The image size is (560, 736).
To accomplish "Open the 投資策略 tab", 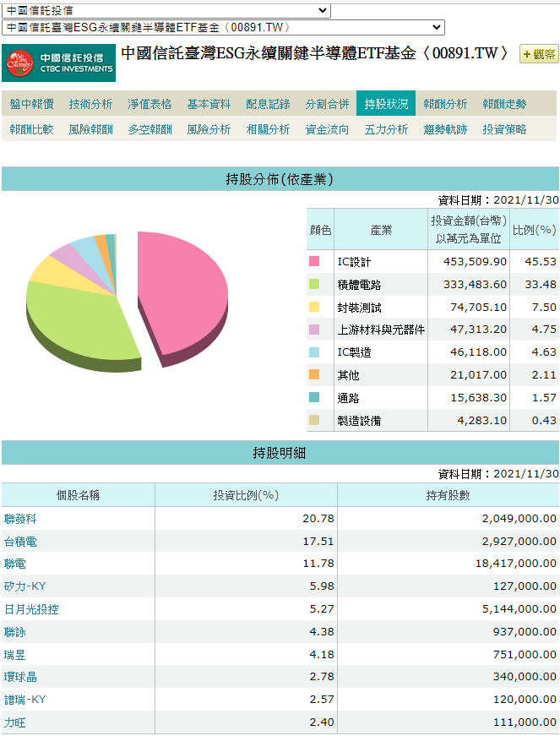I will pos(504,129).
